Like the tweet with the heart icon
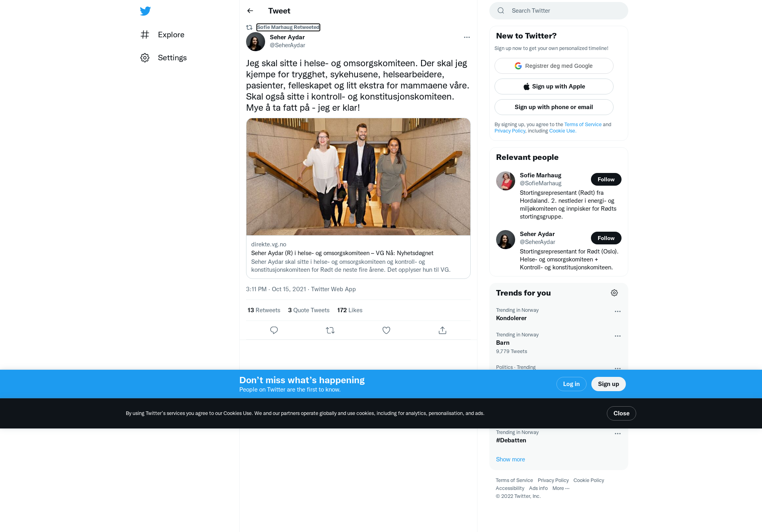The image size is (762, 532). (x=386, y=330)
